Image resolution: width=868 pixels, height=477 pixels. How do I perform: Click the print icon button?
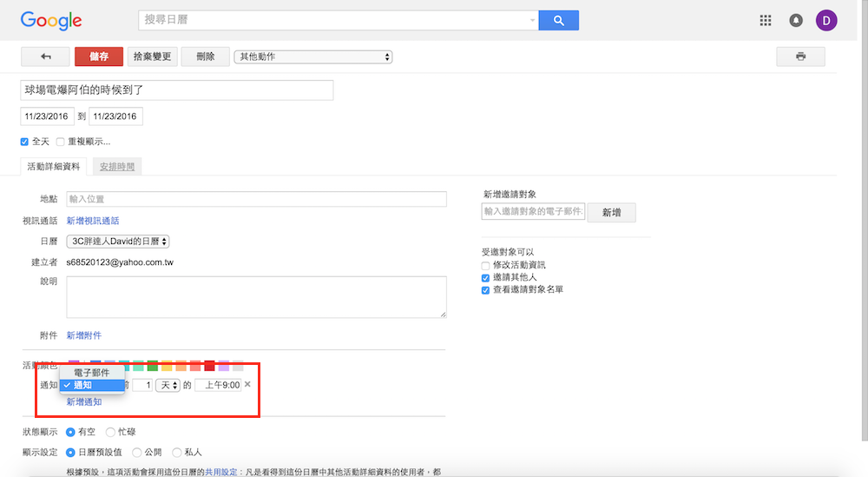coord(800,56)
